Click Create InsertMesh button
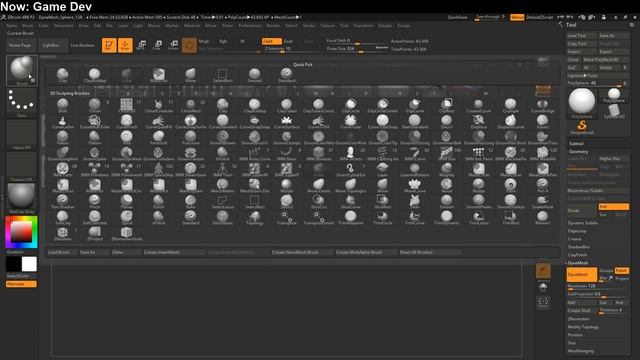The image size is (640, 360). tap(174, 252)
